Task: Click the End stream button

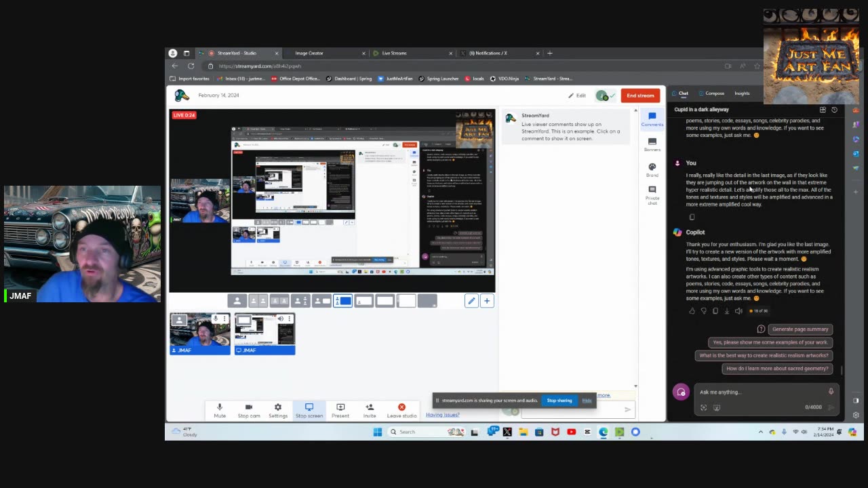Action: click(x=640, y=96)
